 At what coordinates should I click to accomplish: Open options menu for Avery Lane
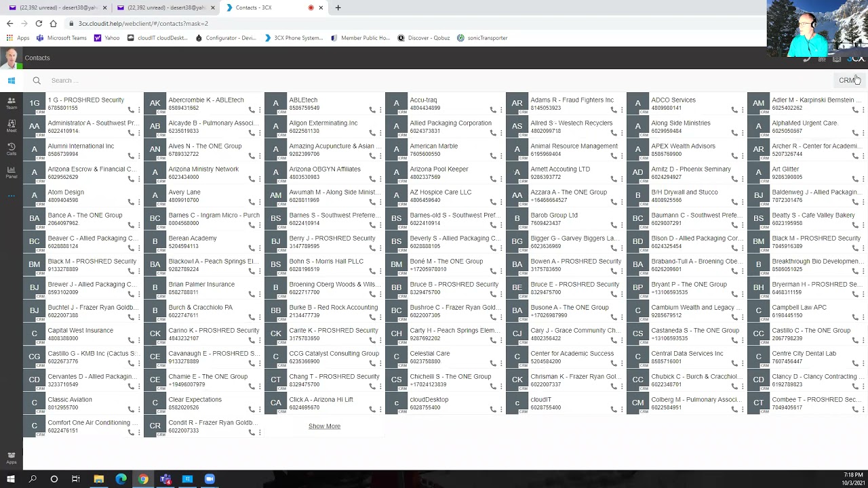[x=260, y=202]
